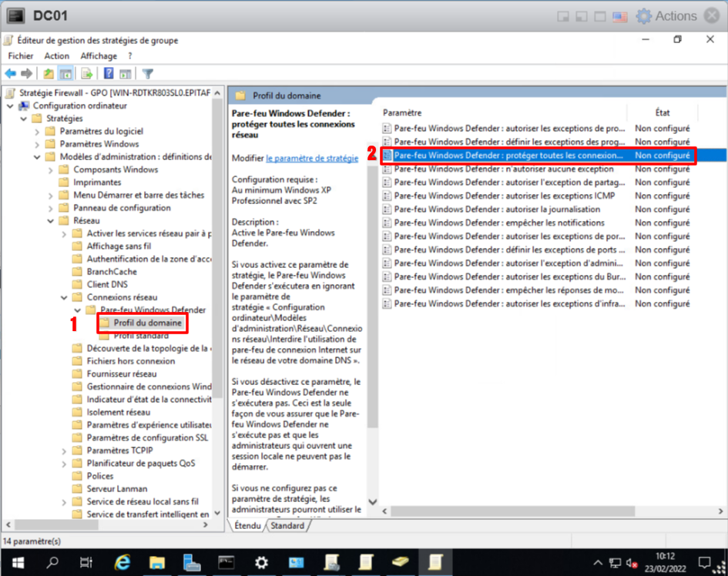Click the Up one level folder icon
The height and width of the screenshot is (576, 728).
tap(49, 74)
